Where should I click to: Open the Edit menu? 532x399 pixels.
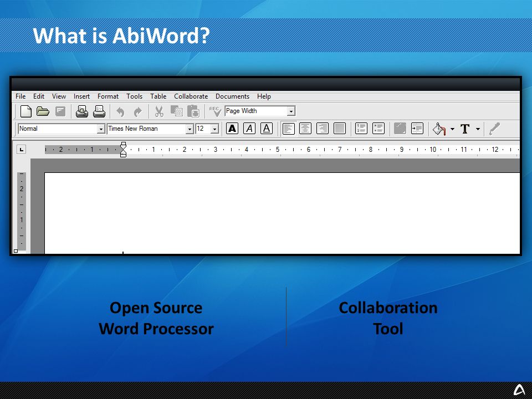[39, 96]
